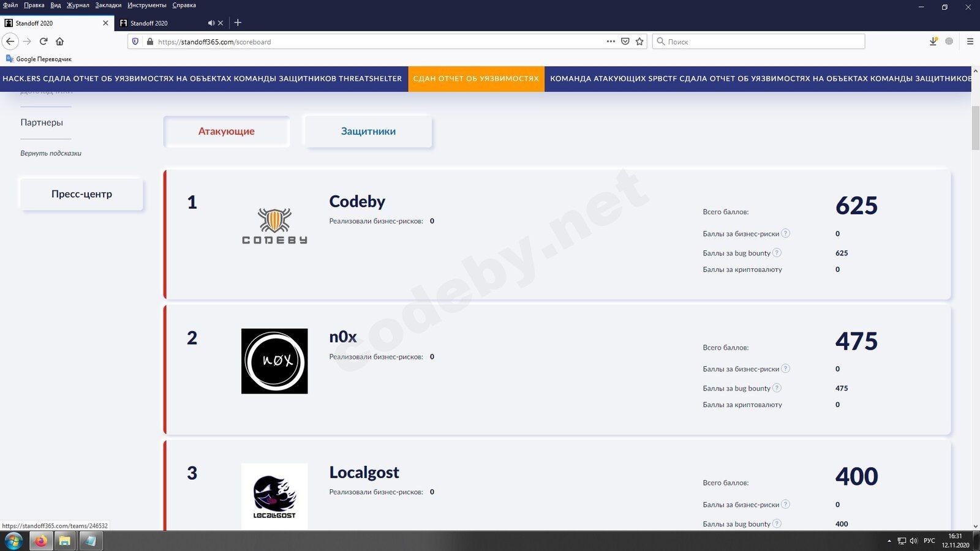Show help for Localgost bug bounty points
Viewport: 980px width, 551px height.
777,523
